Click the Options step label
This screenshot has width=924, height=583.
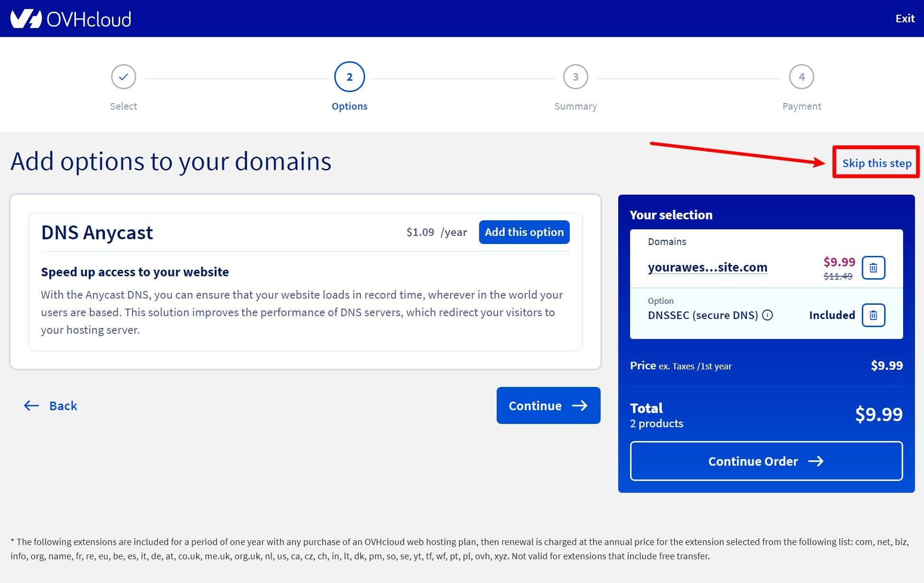tap(349, 106)
